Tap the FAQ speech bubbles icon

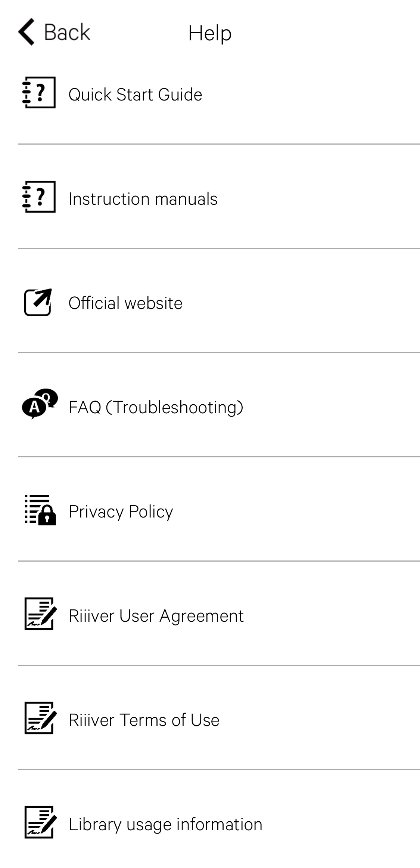click(40, 404)
